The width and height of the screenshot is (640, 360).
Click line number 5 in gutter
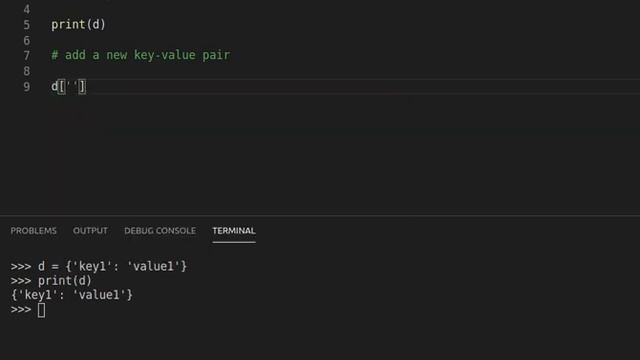(x=27, y=25)
